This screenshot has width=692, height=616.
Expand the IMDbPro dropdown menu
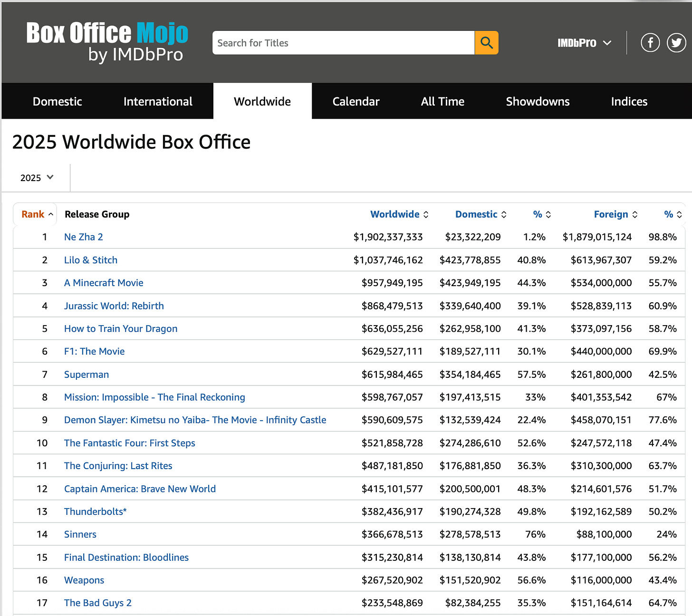pos(585,43)
